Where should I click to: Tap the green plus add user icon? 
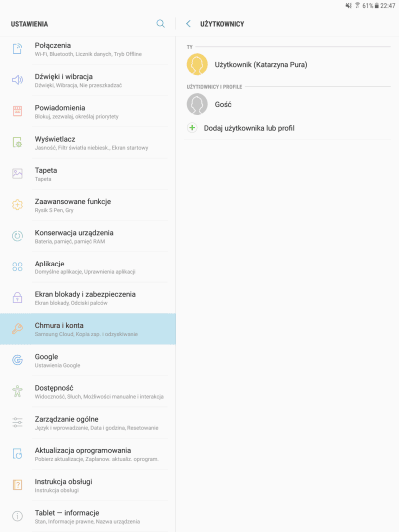click(x=192, y=128)
